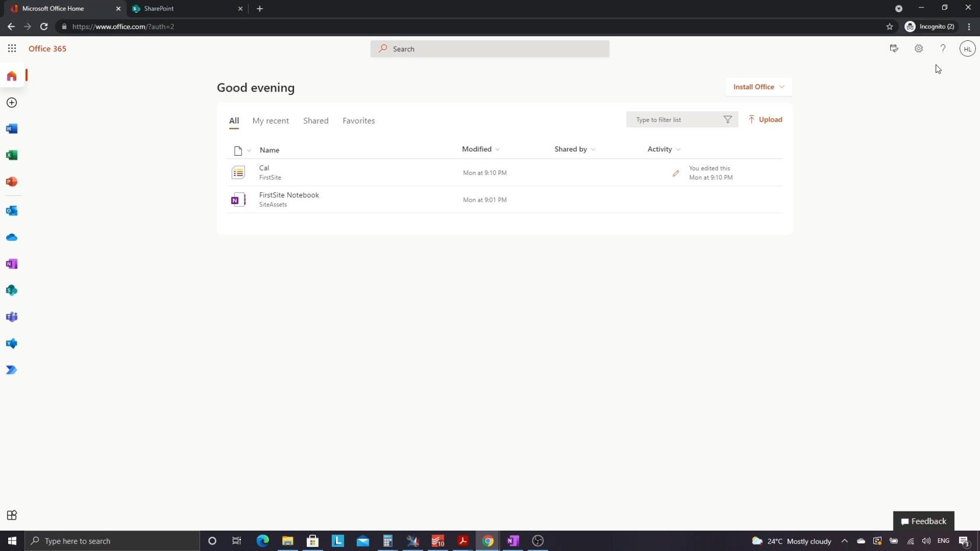Switch to the SharePoint browser tab
This screenshot has width=980, height=551.
click(x=187, y=9)
